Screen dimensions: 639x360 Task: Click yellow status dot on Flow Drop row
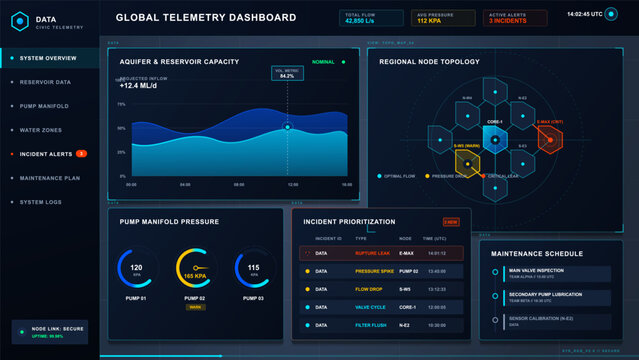pyautogui.click(x=307, y=289)
